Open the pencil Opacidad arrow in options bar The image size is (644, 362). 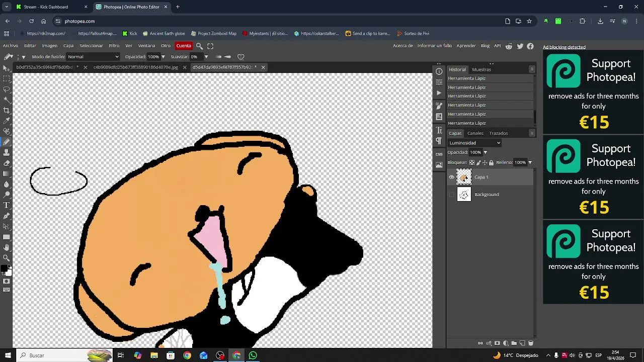(x=163, y=57)
